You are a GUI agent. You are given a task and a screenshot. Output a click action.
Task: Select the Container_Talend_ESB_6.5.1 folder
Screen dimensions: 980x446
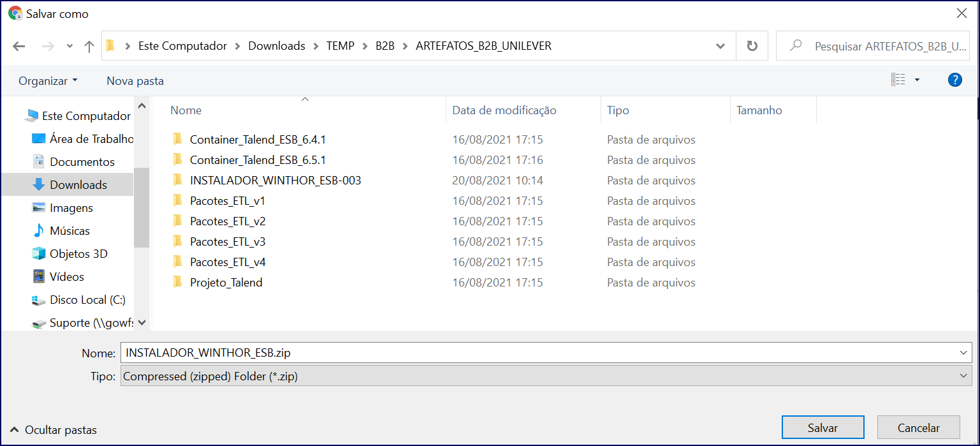(258, 160)
